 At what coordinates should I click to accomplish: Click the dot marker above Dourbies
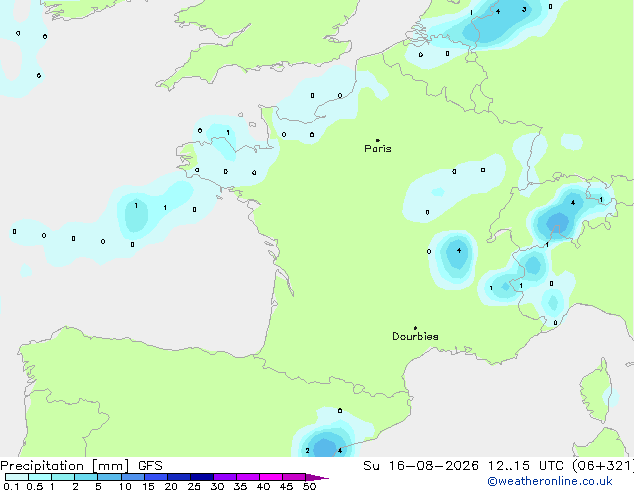[415, 328]
